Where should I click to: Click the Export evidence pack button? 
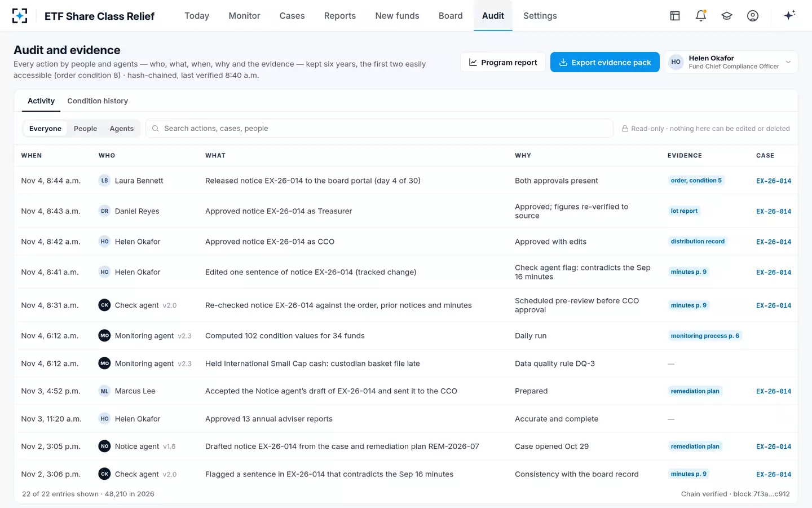click(x=604, y=62)
